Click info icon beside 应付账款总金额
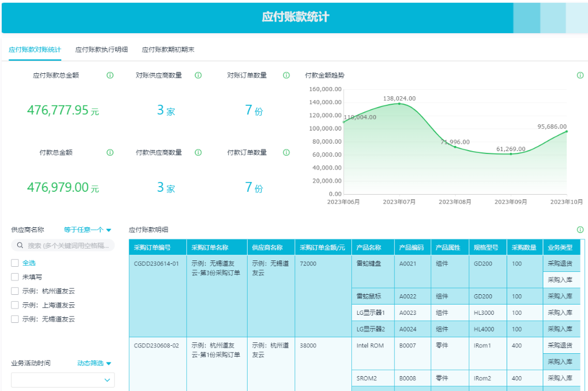This screenshot has height=391, width=588. [110, 75]
